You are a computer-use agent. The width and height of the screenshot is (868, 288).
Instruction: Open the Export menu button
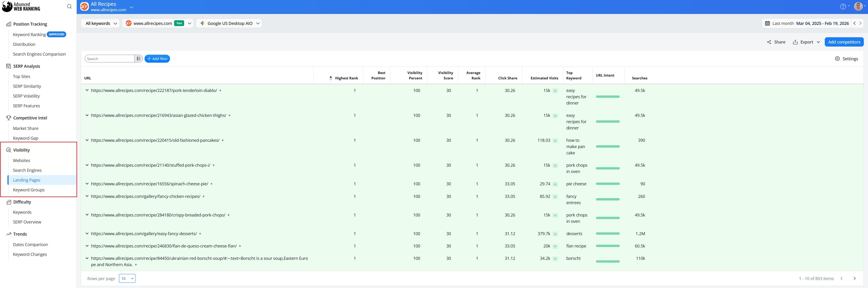coord(806,42)
